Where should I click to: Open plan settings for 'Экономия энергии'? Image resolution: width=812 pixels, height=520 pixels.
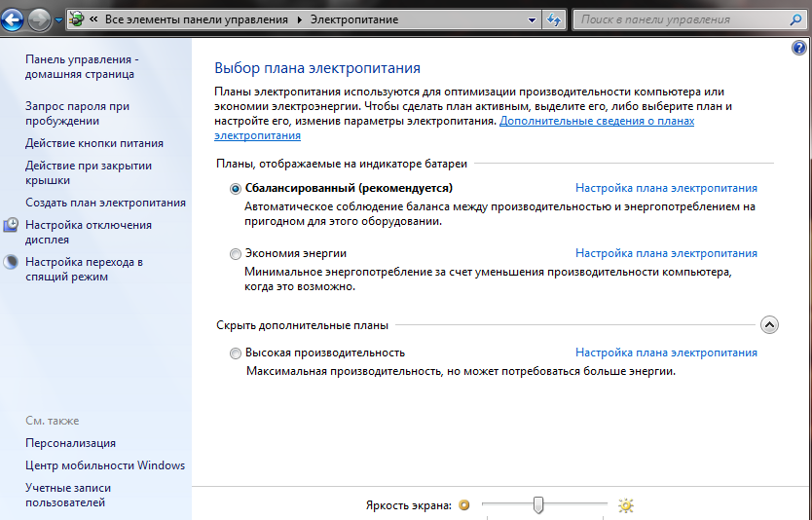(666, 253)
